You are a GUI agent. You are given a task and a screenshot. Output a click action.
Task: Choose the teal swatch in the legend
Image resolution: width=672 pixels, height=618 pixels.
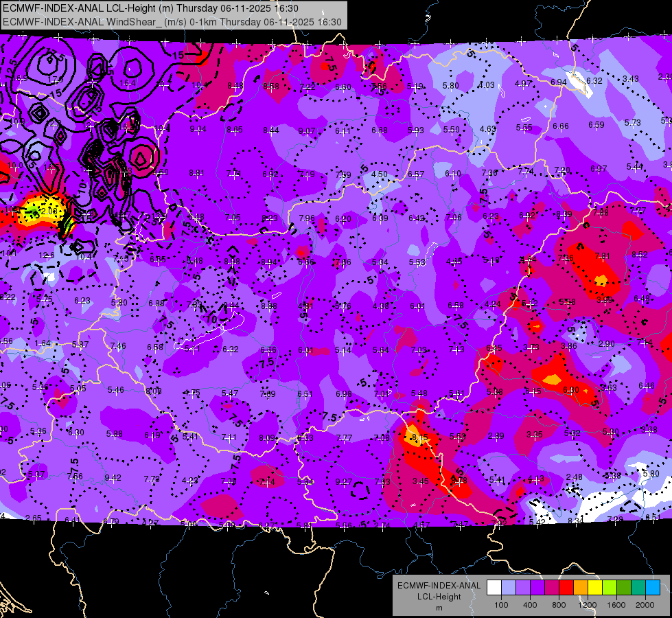(x=638, y=588)
